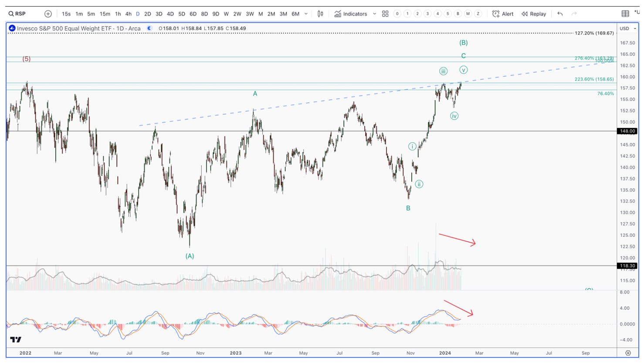The width and height of the screenshot is (644, 363).
Task: Switch to the 15m interval
Action: 105,14
